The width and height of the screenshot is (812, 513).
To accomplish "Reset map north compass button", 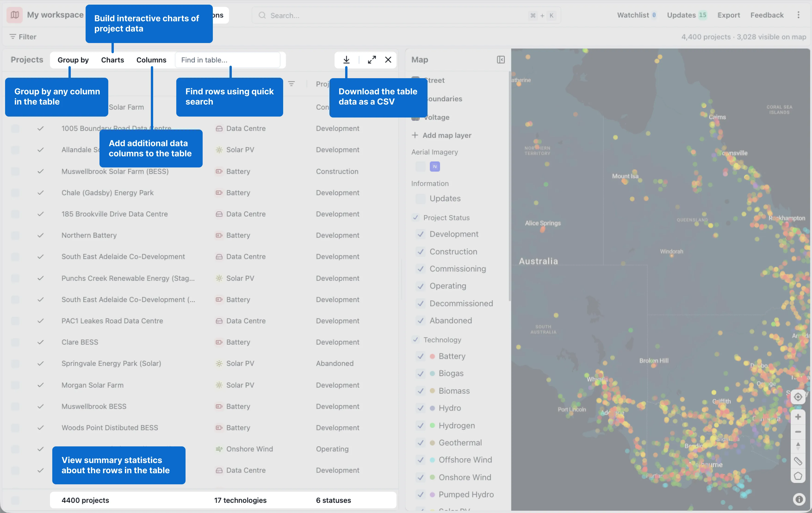I will click(x=798, y=446).
